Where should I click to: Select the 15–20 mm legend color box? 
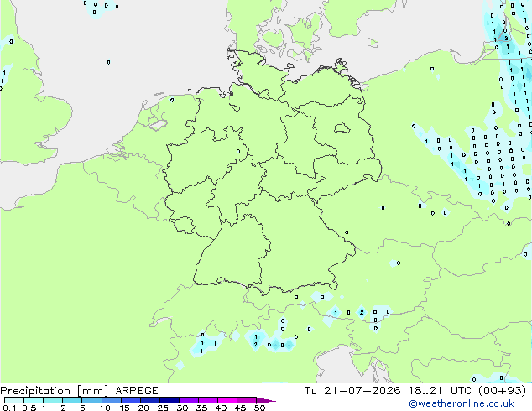(130, 400)
